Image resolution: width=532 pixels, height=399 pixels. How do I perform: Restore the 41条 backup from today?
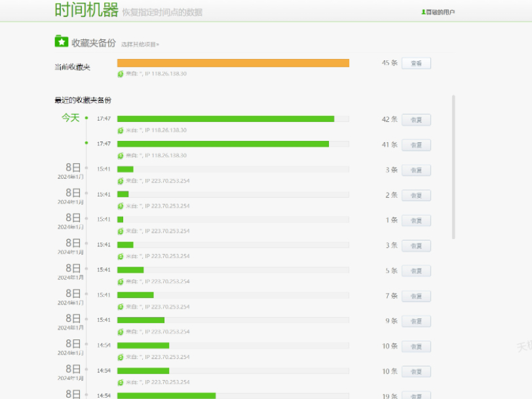416,145
